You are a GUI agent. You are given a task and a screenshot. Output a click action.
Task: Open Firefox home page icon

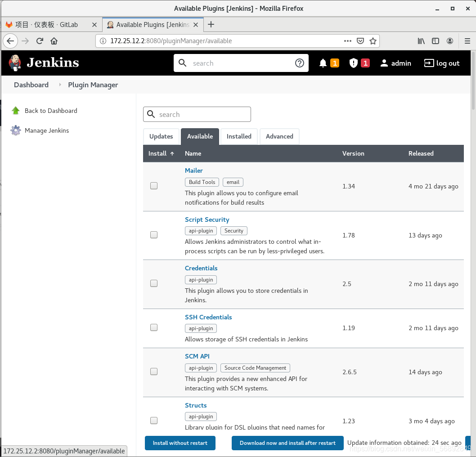(x=54, y=41)
